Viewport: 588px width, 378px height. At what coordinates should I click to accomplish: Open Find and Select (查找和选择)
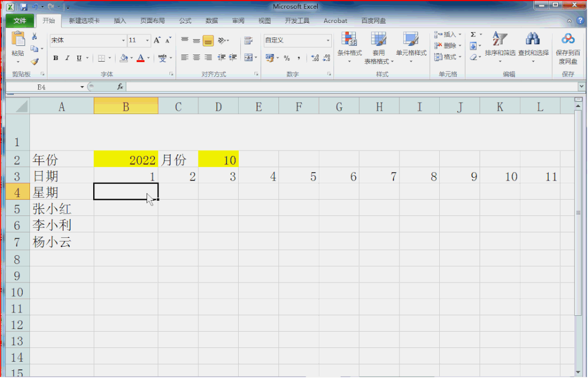pos(533,47)
